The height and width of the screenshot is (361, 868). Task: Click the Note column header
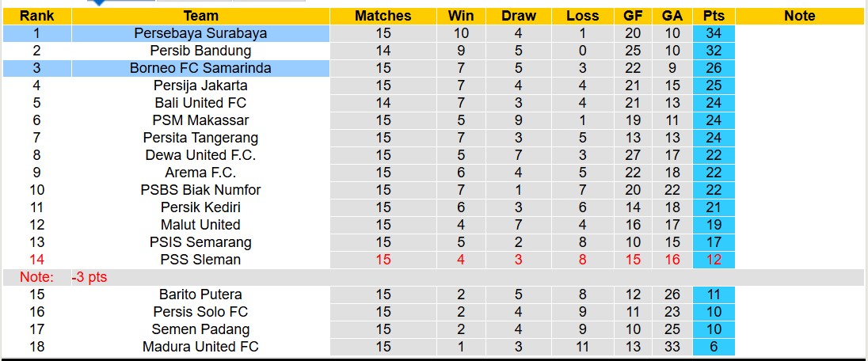[799, 16]
